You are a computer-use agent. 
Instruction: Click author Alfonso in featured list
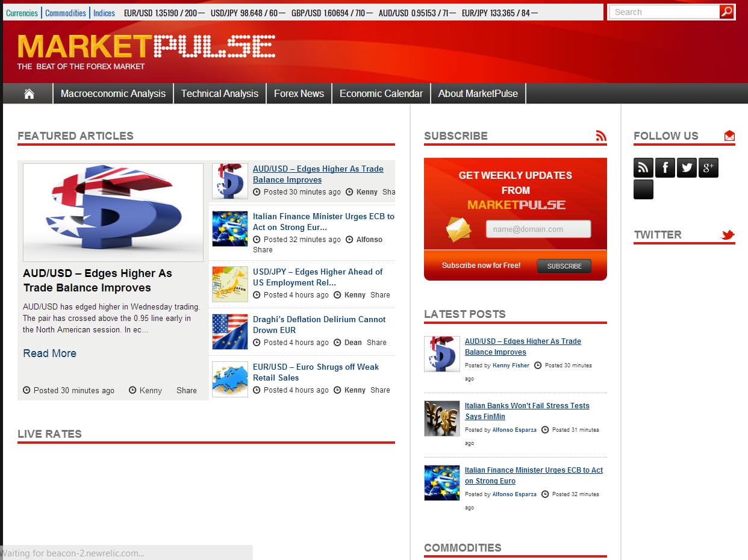click(369, 240)
